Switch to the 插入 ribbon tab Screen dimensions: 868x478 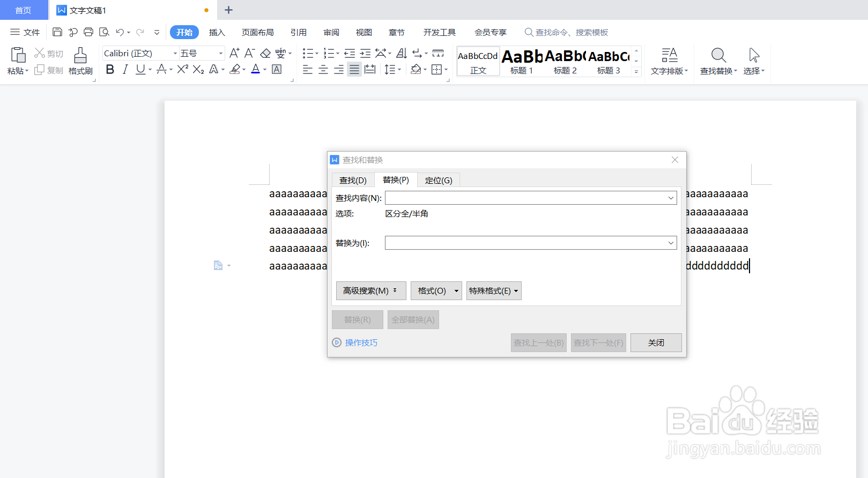(x=217, y=32)
